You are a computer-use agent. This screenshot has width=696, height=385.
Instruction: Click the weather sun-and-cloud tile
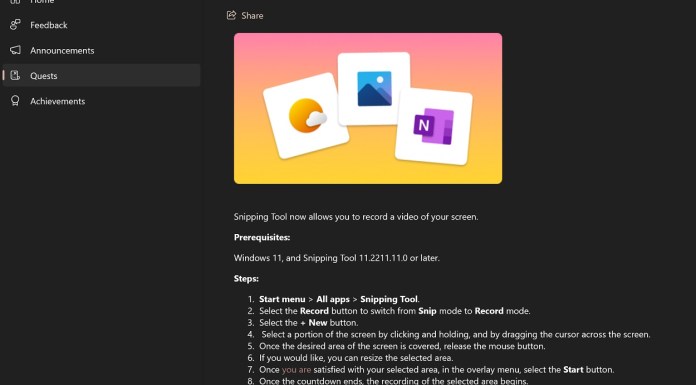(306, 115)
